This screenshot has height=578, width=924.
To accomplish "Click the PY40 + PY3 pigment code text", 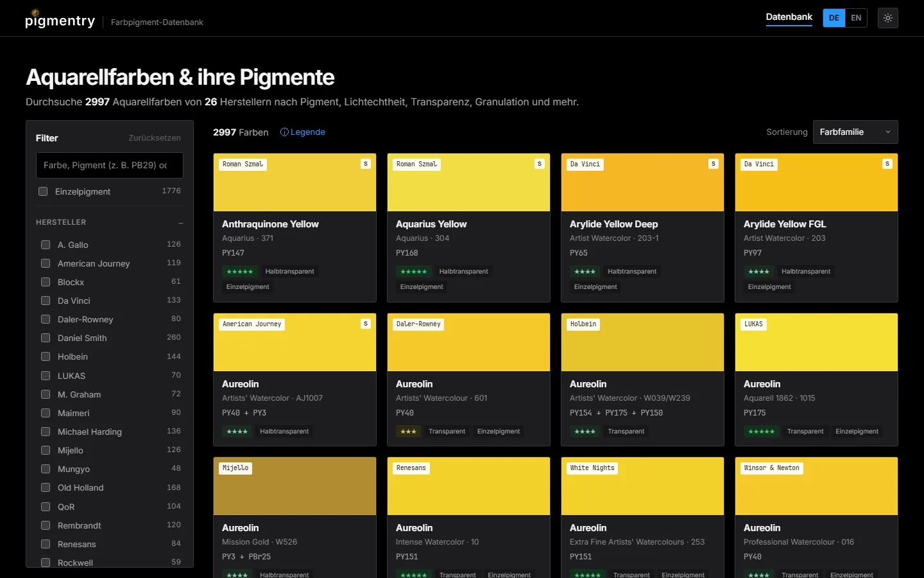I will 244,413.
